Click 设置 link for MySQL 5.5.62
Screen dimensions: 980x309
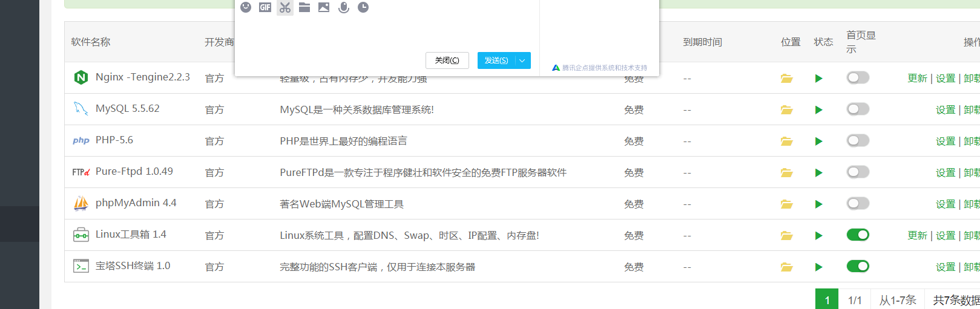945,109
